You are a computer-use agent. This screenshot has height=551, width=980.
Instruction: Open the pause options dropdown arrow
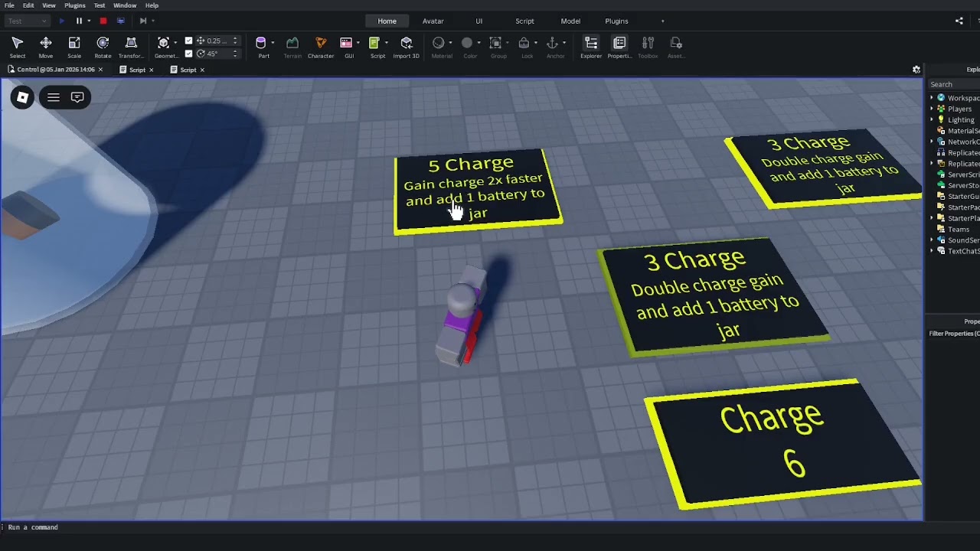(89, 21)
